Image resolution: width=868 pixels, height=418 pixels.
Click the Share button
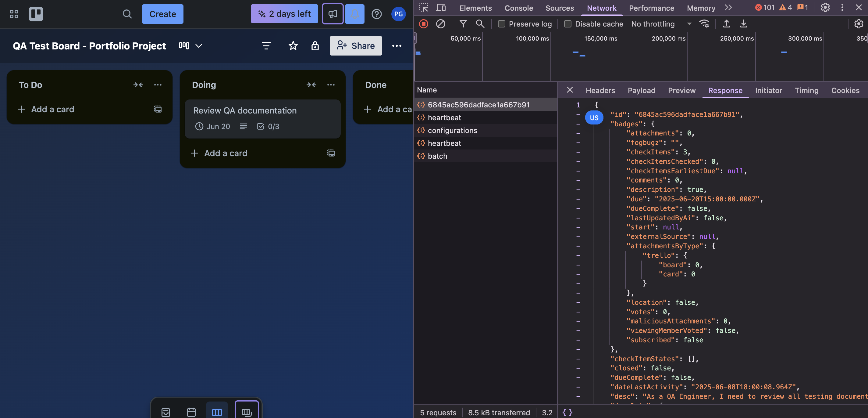pos(355,45)
